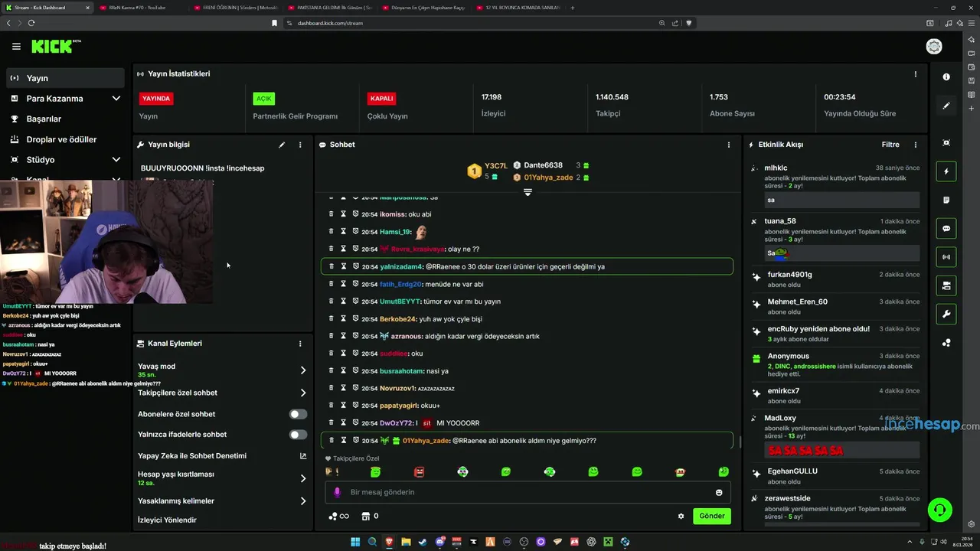This screenshot has height=551, width=980.
Task: Open Hesap yaşı kısıtlaması settings arrow
Action: (302, 478)
